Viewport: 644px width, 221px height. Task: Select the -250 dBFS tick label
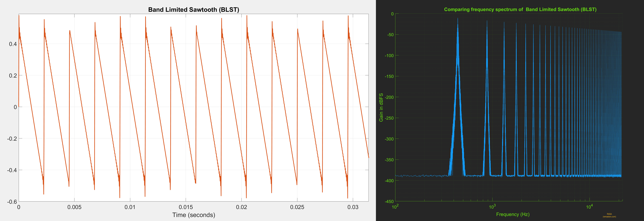pos(389,118)
